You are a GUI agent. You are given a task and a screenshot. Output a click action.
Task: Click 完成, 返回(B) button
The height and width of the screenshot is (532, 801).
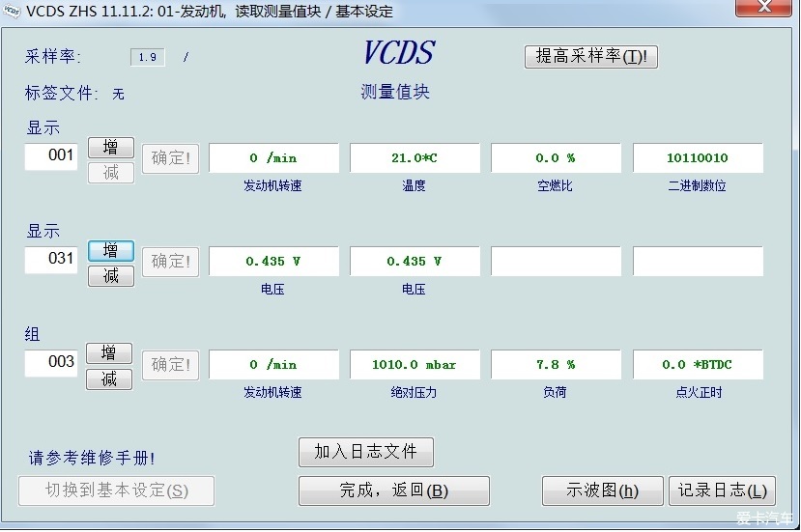pos(394,490)
